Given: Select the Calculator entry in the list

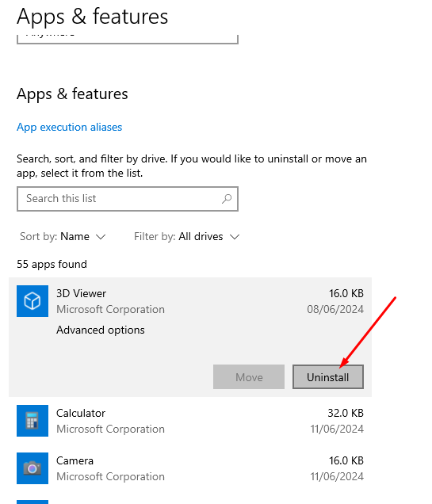Looking at the screenshot, I should tap(190, 421).
